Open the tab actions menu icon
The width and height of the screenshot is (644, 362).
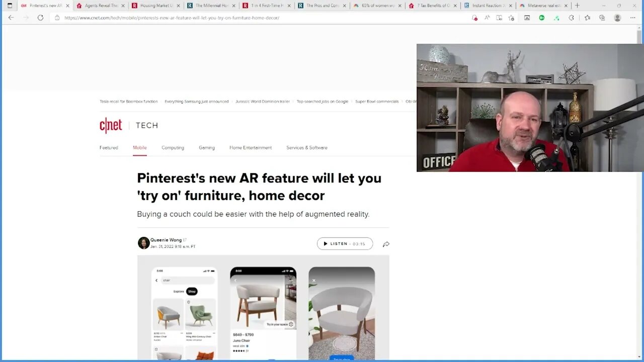pos(9,6)
